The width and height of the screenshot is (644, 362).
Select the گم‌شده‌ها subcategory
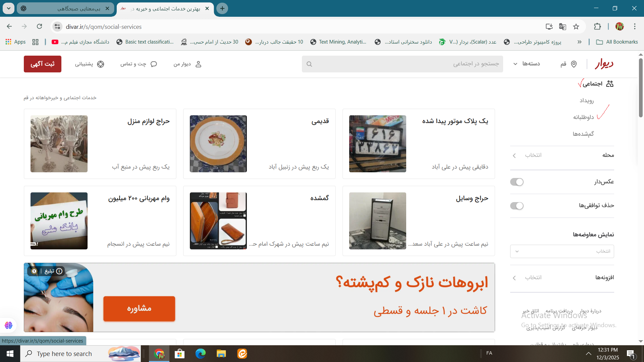coord(583,134)
